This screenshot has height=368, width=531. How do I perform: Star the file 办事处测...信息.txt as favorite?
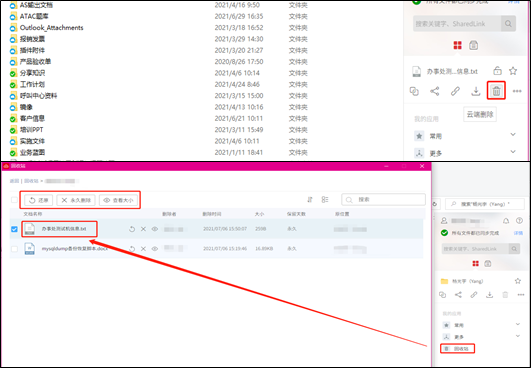pyautogui.click(x=513, y=71)
